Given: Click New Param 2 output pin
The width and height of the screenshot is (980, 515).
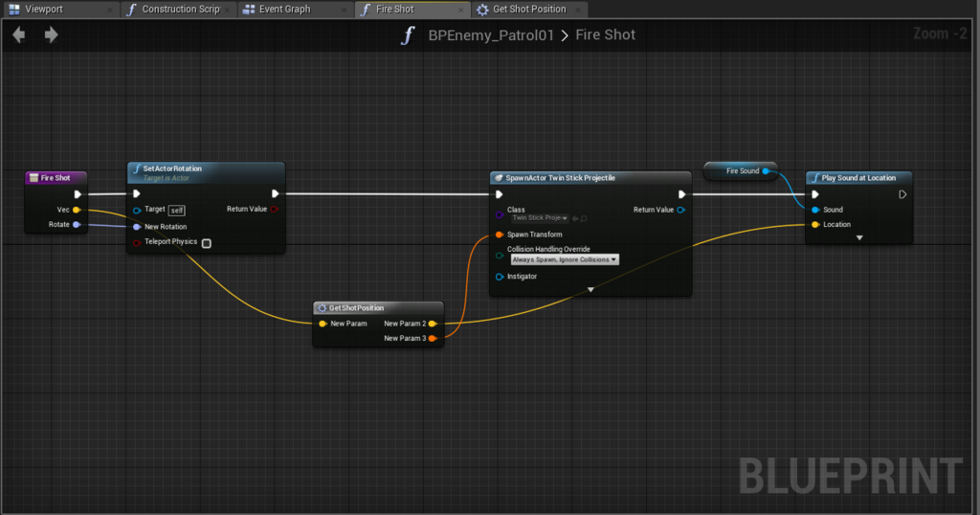Looking at the screenshot, I should [x=433, y=324].
